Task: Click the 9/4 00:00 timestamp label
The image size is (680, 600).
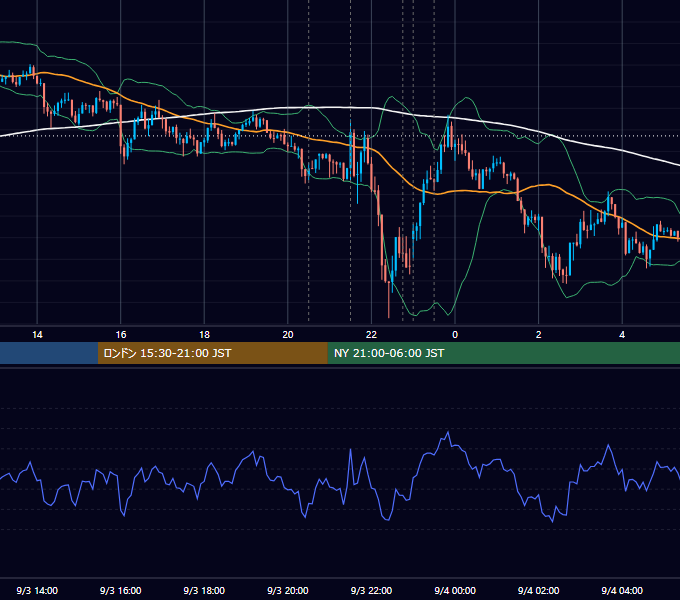Action: pos(455,590)
